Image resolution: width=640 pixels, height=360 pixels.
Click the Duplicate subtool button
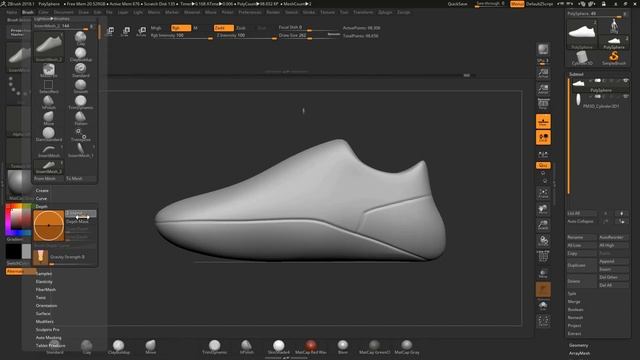[581, 265]
